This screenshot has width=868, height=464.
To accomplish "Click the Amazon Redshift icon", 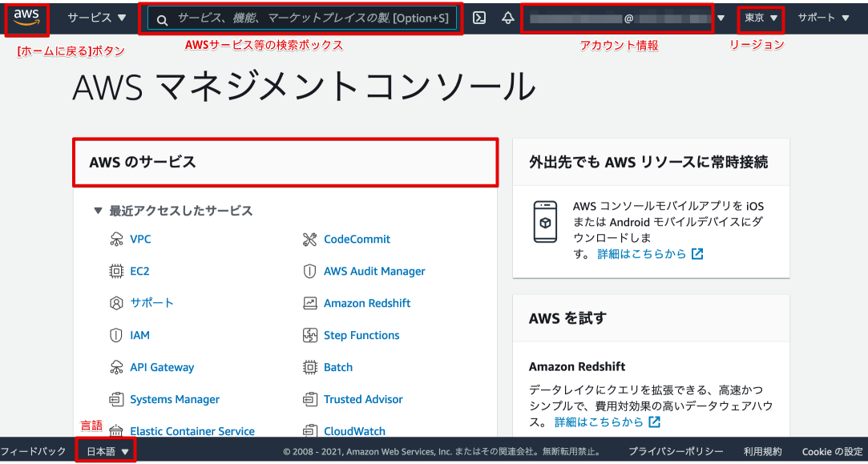I will (x=310, y=304).
